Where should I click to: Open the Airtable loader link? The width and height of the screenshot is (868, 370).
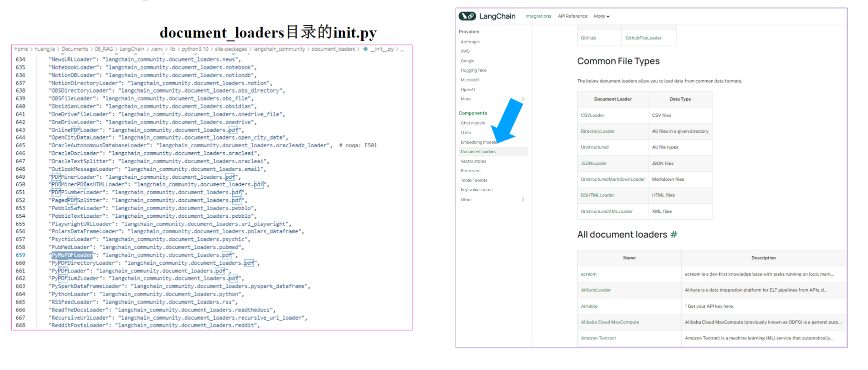589,306
